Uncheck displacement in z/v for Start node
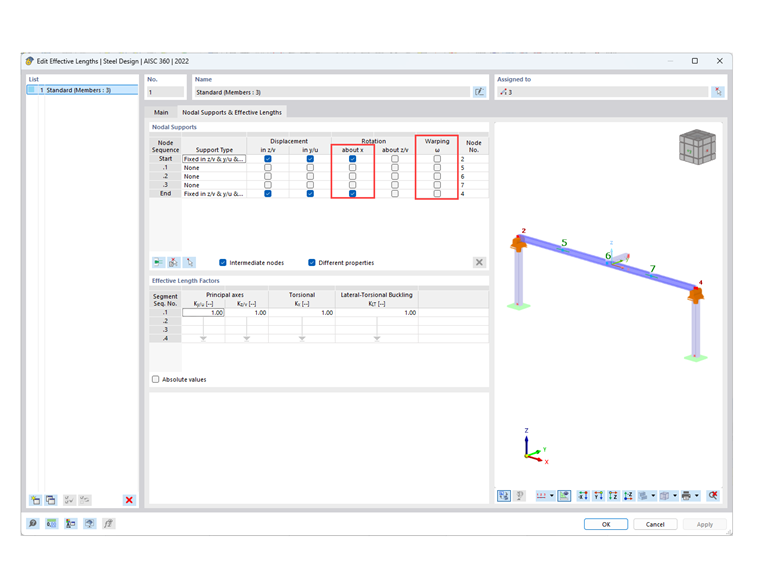This screenshot has width=760, height=570. click(268, 158)
